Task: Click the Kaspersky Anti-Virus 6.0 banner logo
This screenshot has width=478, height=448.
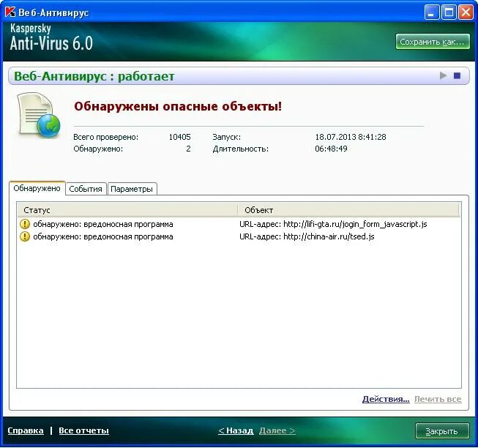Action: [x=51, y=37]
